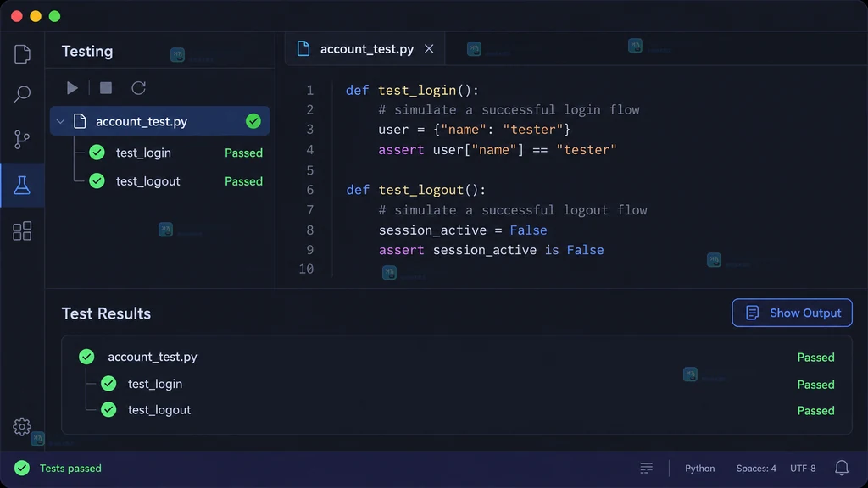
Task: Click the Testing panel title
Action: 87,52
